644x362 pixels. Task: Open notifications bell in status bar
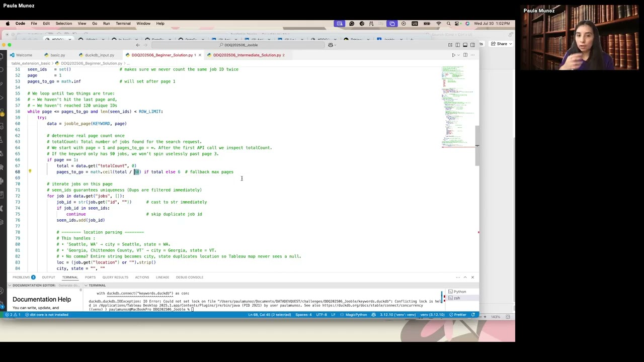[473, 315]
